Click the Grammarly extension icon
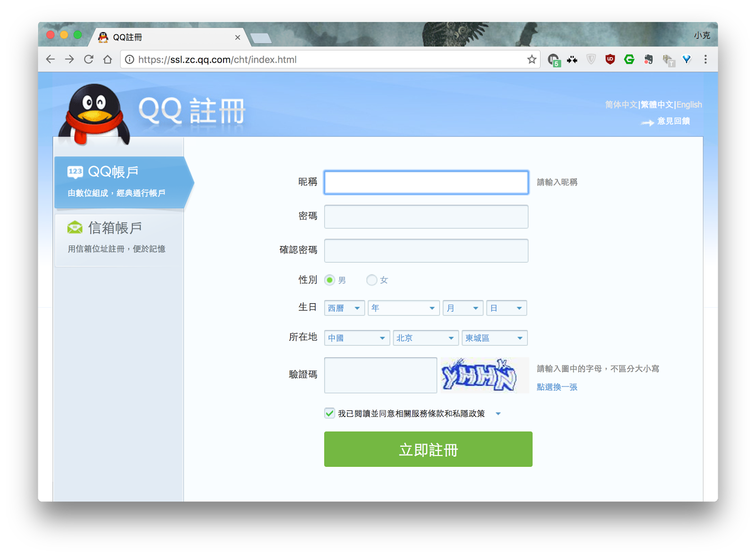 click(629, 60)
